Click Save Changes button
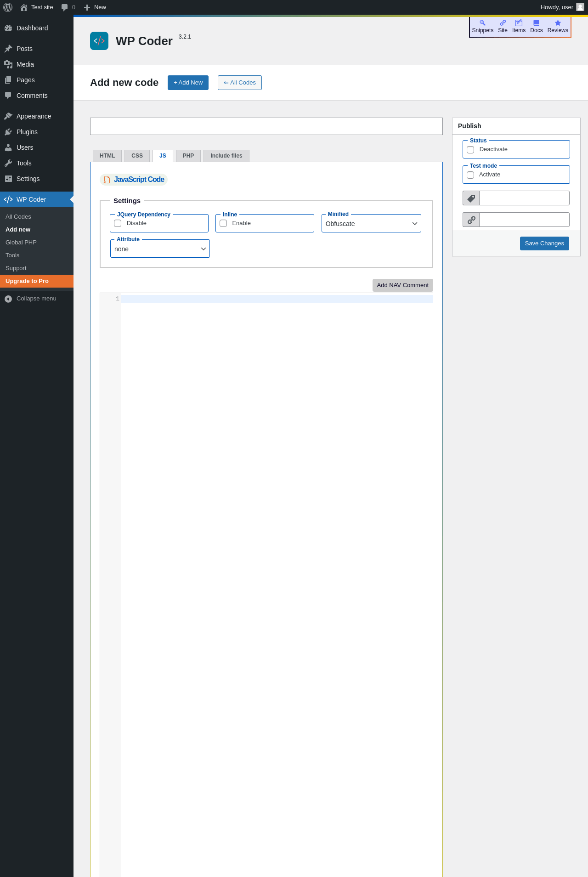Viewport: 588px width, 877px height. coord(544,243)
